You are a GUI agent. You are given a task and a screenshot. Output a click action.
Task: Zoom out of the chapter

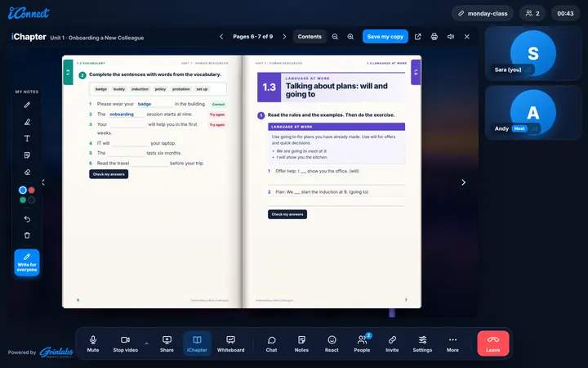pos(335,37)
